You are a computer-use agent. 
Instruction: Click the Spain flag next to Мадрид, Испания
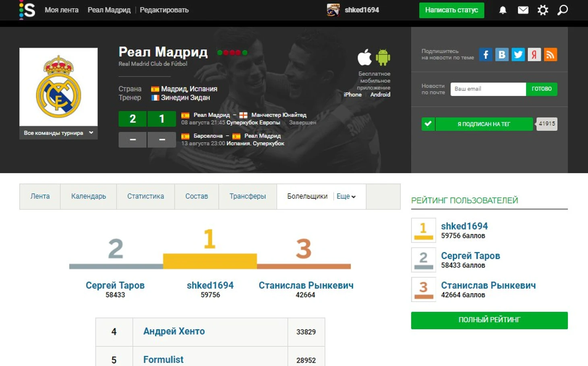click(155, 89)
